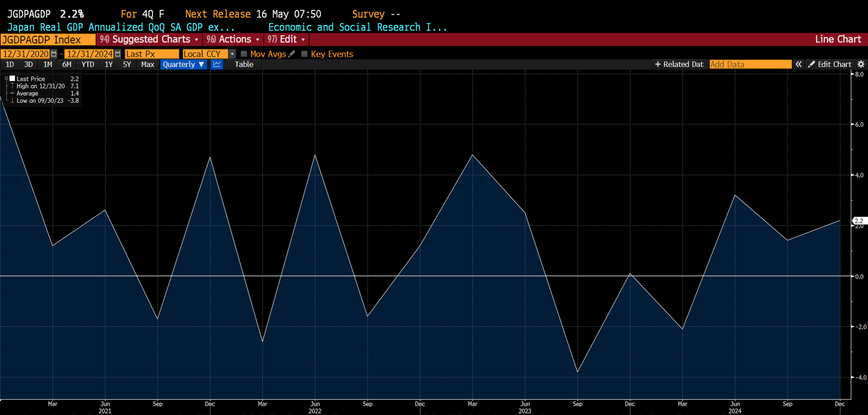Click the Next Release 16 May 07:50 text

tap(253, 14)
